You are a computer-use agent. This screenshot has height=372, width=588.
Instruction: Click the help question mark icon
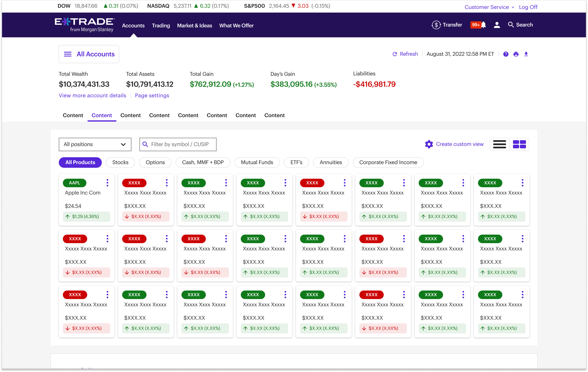click(506, 54)
